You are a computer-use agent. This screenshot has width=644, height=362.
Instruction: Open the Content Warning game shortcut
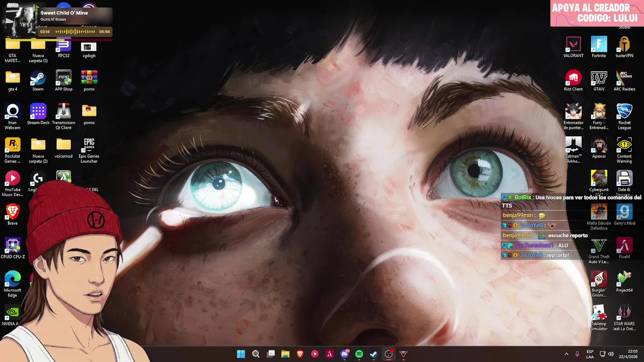(x=624, y=150)
